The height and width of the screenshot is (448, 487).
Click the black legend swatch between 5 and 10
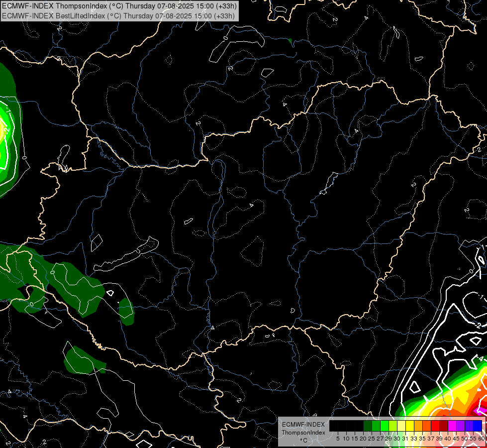pyautogui.click(x=342, y=426)
